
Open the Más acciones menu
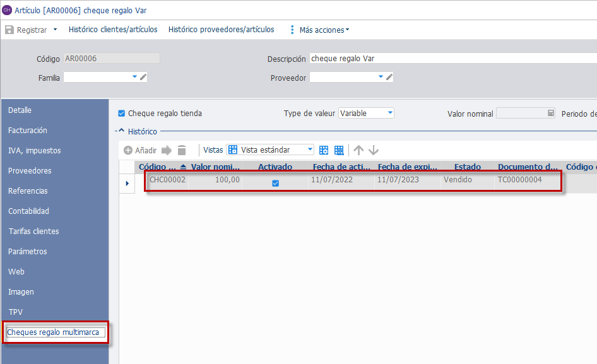(x=324, y=30)
